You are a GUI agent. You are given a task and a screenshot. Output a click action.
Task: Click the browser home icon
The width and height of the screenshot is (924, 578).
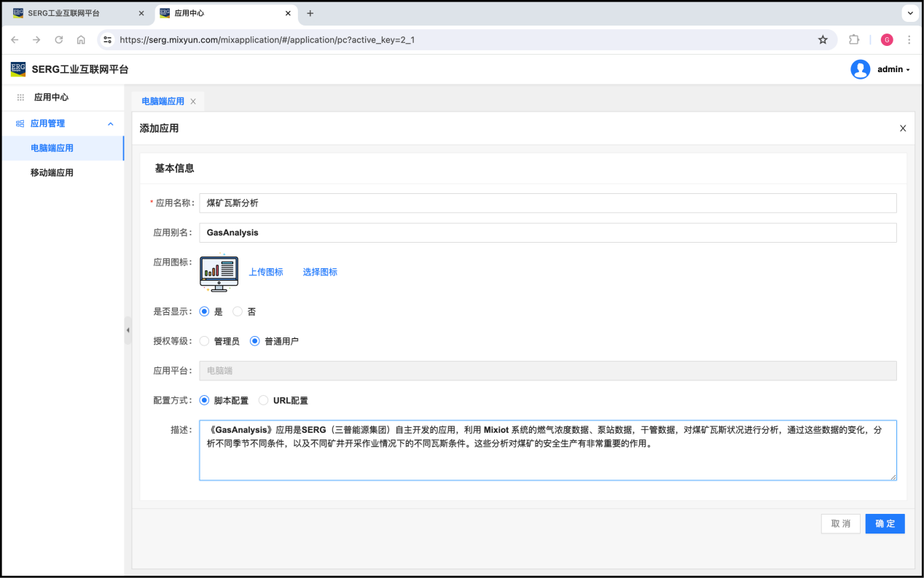[81, 40]
